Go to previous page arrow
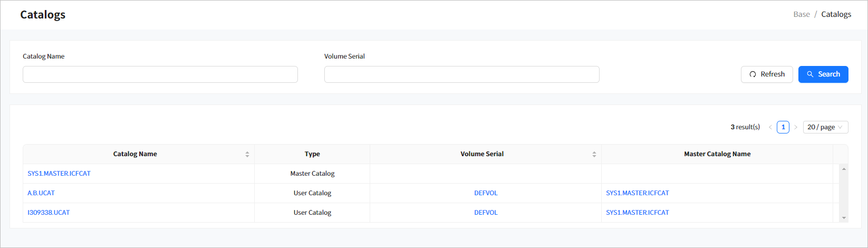Screen dimensions: 868x248 770,127
